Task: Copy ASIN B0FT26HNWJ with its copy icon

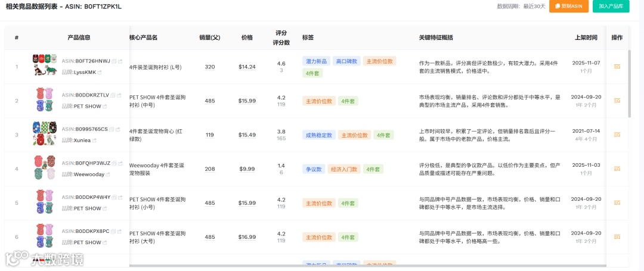Action: coord(114,61)
